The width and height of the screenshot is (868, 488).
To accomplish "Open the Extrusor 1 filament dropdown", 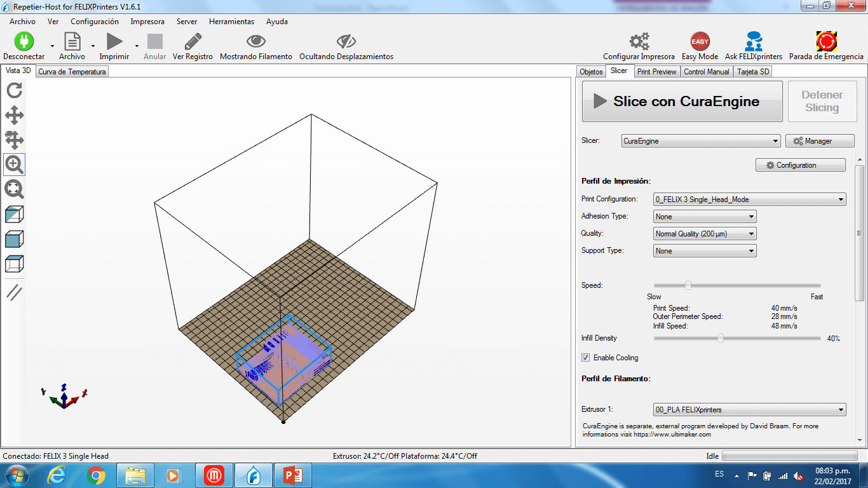I will click(750, 410).
